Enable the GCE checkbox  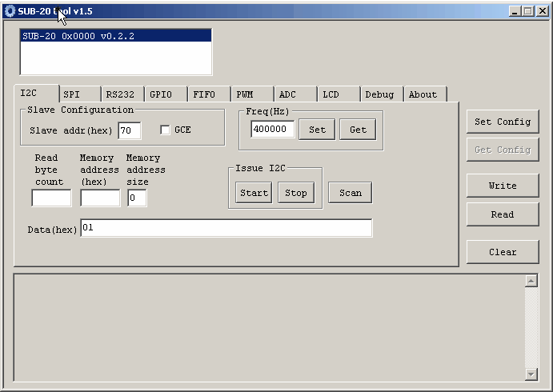pos(166,130)
